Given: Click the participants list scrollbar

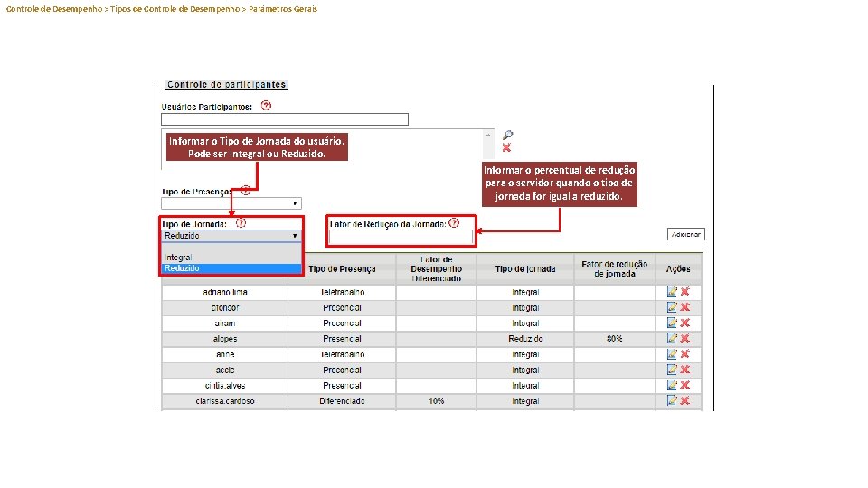Looking at the screenshot, I should pyautogui.click(x=488, y=145).
